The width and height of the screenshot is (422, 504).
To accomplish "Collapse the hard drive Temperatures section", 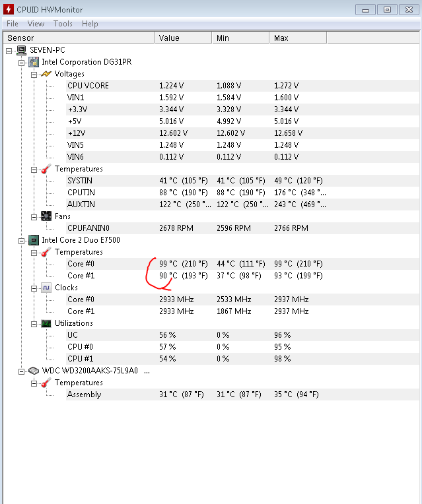I will tap(34, 383).
